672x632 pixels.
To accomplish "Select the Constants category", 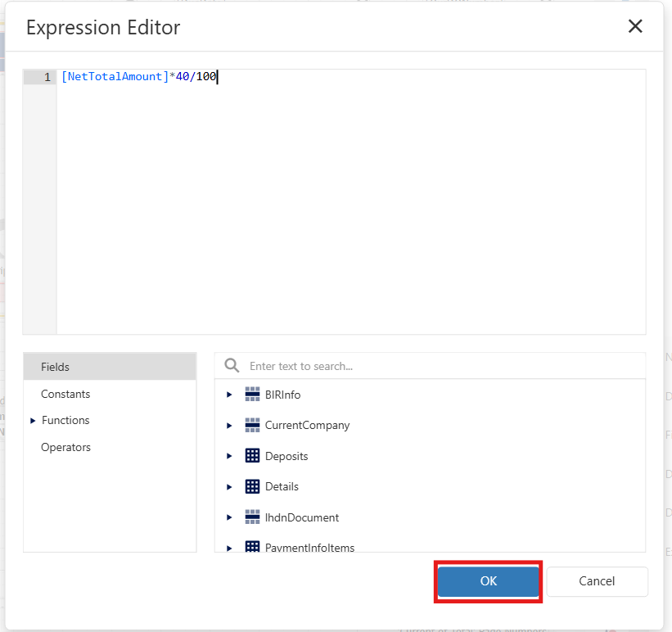I will click(65, 394).
